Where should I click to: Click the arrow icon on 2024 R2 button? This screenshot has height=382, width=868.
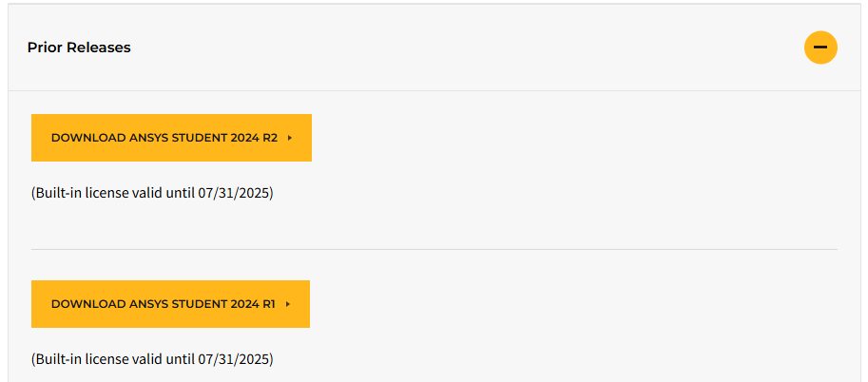290,138
